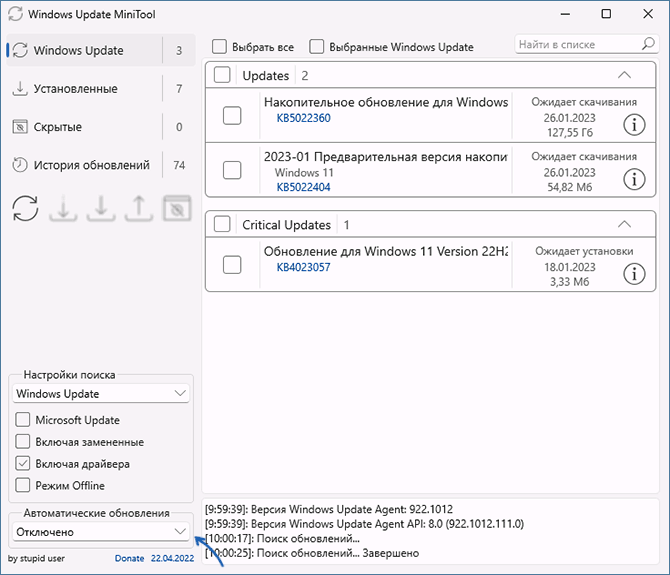Enable the Microsoft Update option
Screen dimensions: 670x575
point(23,420)
